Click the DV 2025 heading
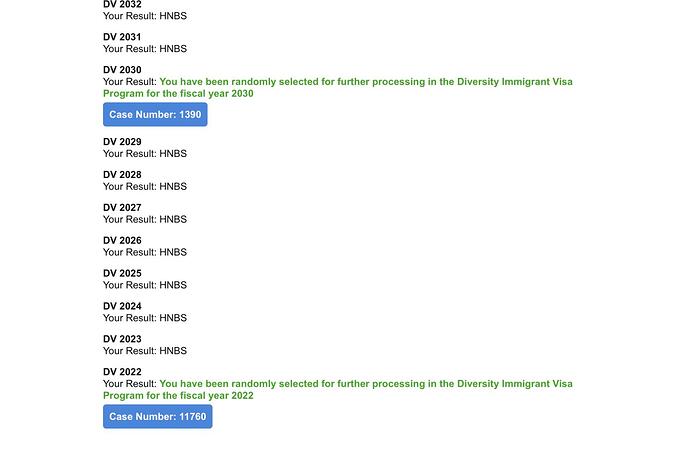The width and height of the screenshot is (690, 454). coord(122,274)
